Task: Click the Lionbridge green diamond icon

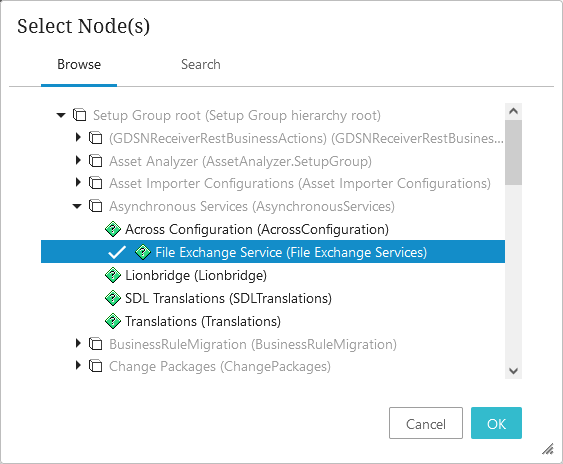Action: pyautogui.click(x=113, y=275)
